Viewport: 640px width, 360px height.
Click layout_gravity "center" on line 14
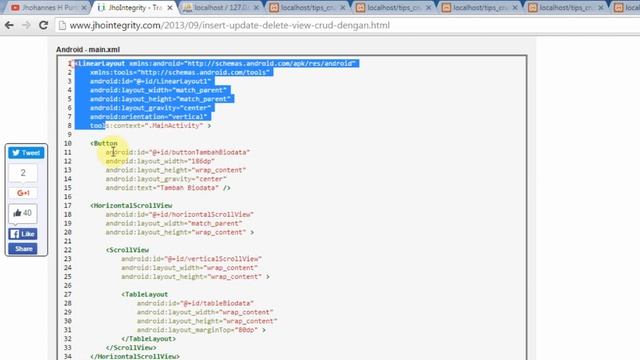pos(166,179)
